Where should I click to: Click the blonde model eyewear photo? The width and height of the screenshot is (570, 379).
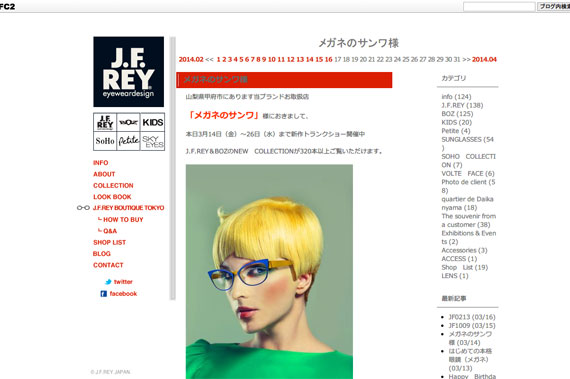coord(269,272)
